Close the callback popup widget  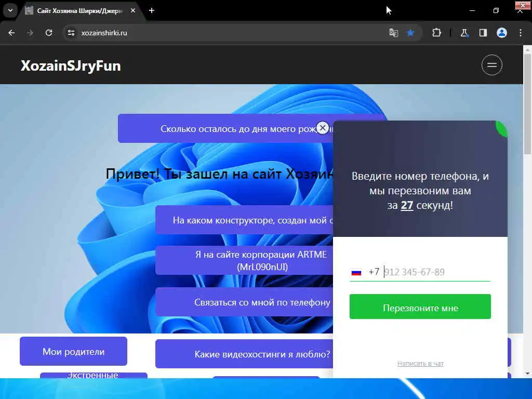tap(323, 128)
